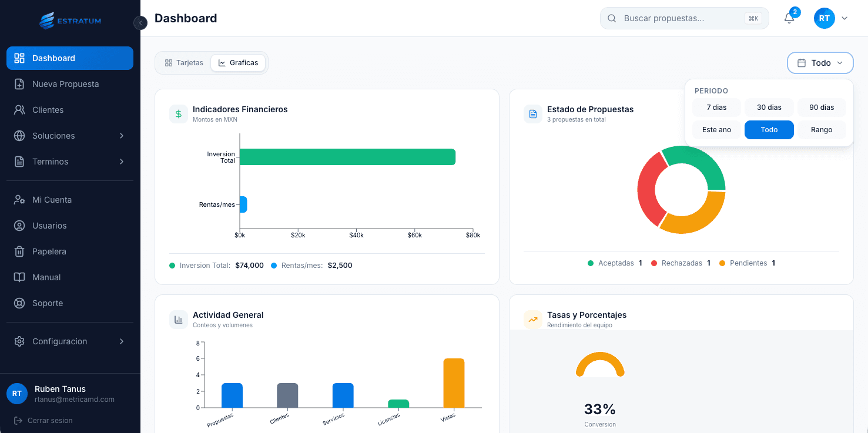Switch to the Tarjetas view

184,63
